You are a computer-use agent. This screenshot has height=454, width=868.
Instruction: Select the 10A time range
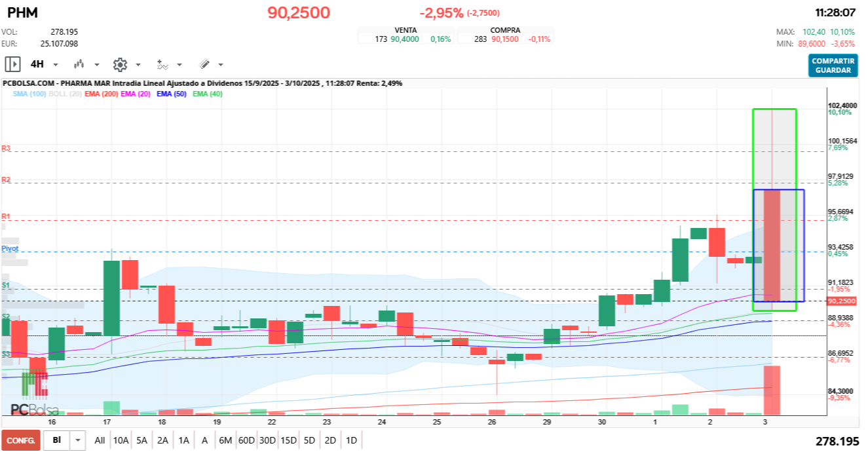[x=121, y=440]
